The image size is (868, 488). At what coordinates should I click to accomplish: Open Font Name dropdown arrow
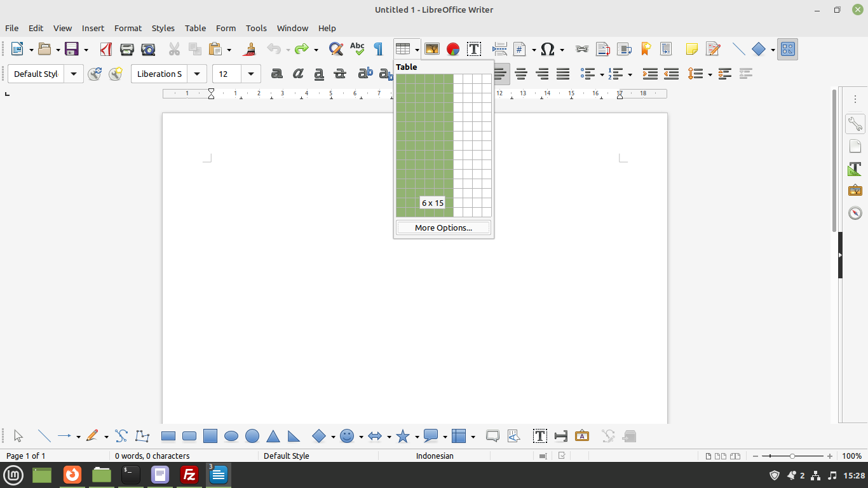coord(197,74)
